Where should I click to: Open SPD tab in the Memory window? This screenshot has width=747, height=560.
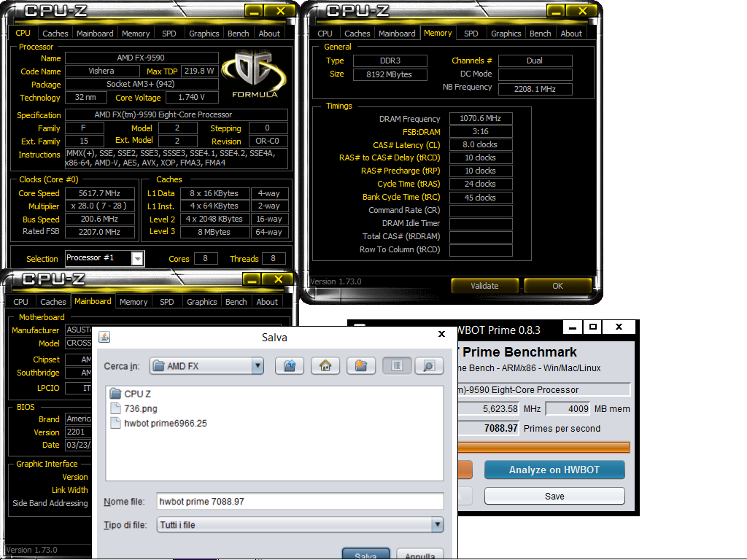[471, 34]
